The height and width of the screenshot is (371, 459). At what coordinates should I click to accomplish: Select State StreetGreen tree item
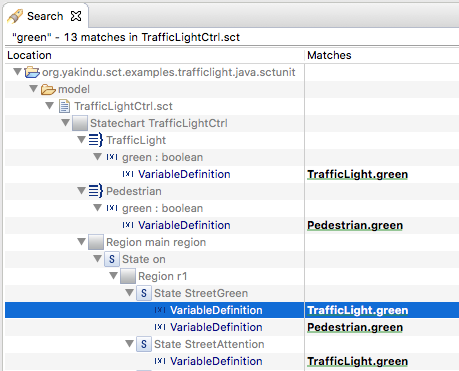[201, 293]
